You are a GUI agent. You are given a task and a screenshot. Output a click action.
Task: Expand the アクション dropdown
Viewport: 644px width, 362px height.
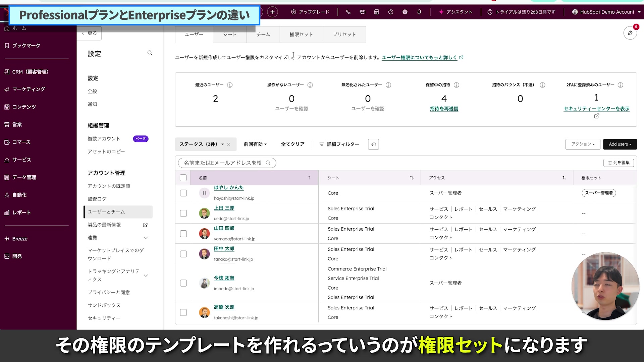(583, 144)
